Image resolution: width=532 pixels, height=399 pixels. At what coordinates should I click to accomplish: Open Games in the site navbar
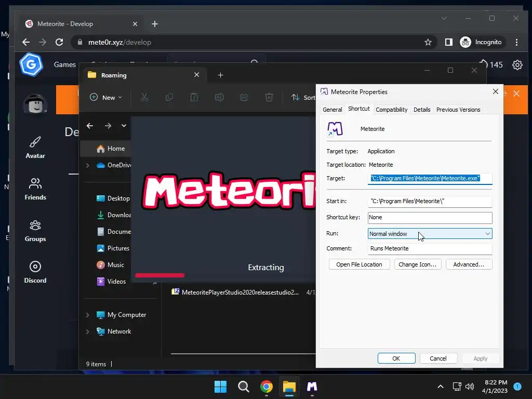pyautogui.click(x=65, y=64)
